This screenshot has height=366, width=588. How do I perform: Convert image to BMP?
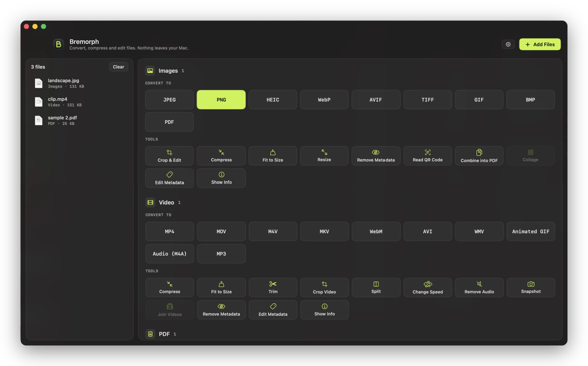pos(530,100)
